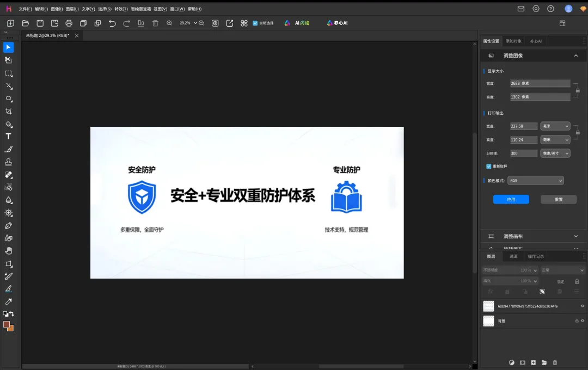Open print width unit dropdown 毫米

coord(555,126)
